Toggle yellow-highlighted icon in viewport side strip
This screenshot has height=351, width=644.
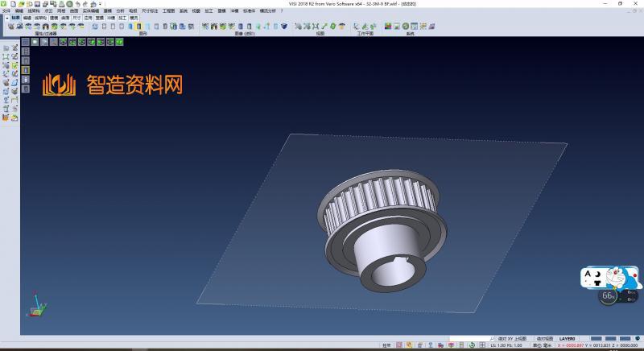click(x=26, y=70)
